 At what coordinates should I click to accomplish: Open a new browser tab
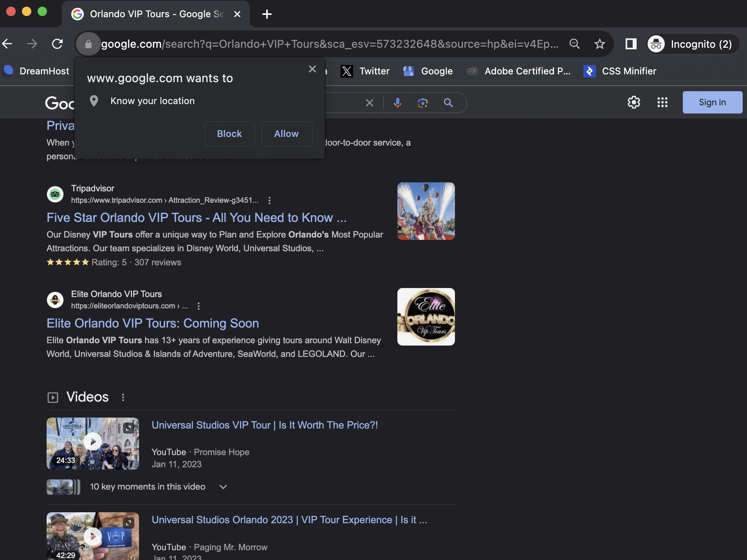[267, 14]
